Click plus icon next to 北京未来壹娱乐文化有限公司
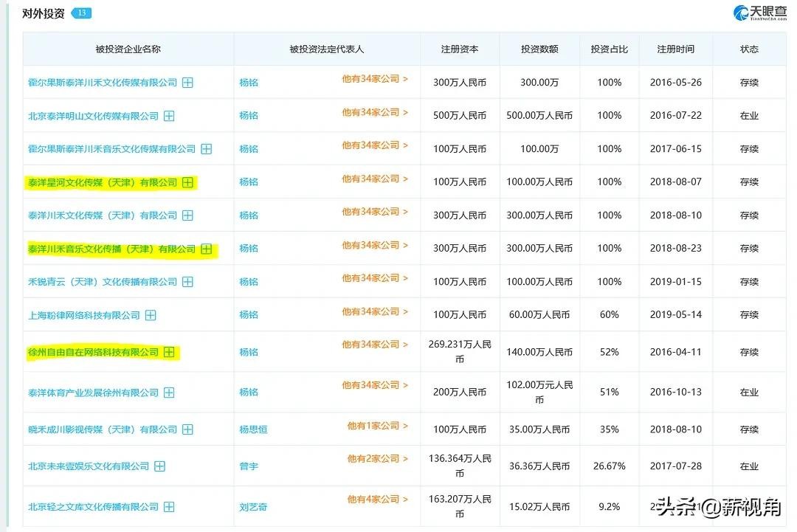Screen dimensions: 797x532 point(159,466)
